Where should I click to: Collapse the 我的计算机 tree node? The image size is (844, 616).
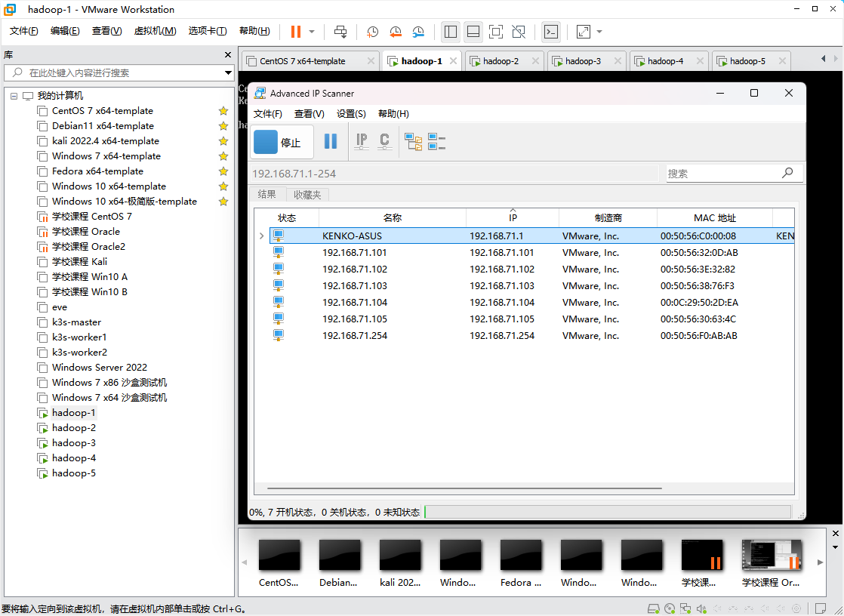(14, 96)
